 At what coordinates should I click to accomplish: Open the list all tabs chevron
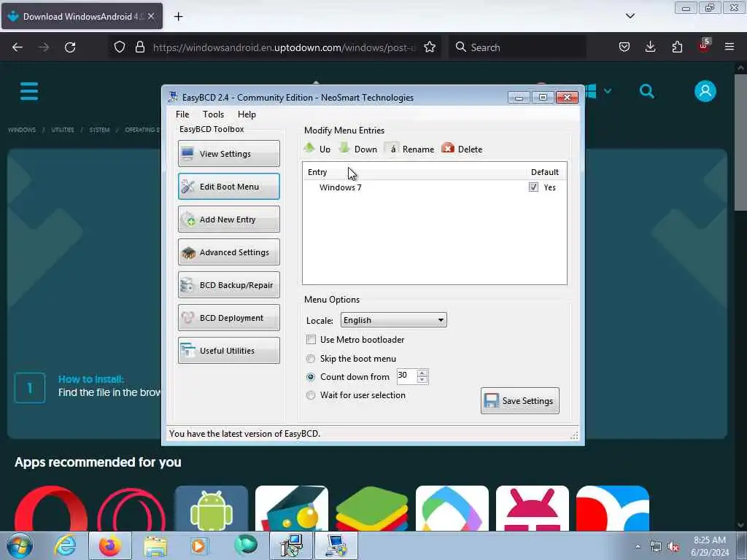(x=630, y=16)
